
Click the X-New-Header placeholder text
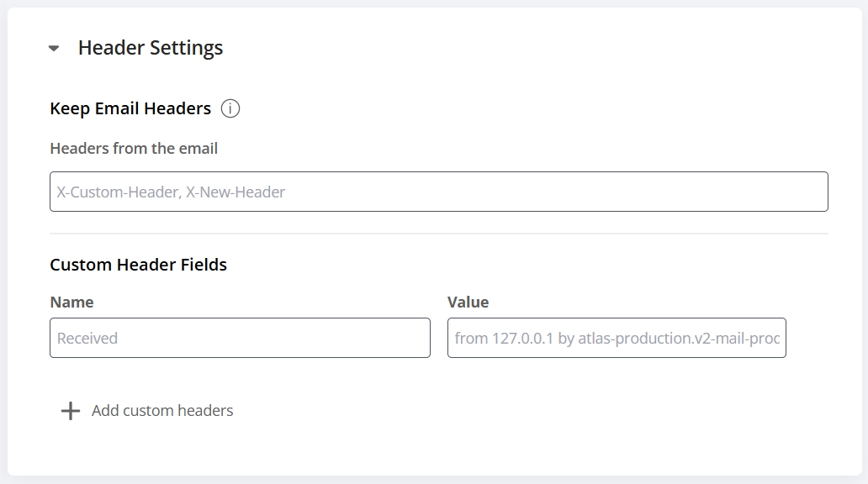tap(236, 192)
